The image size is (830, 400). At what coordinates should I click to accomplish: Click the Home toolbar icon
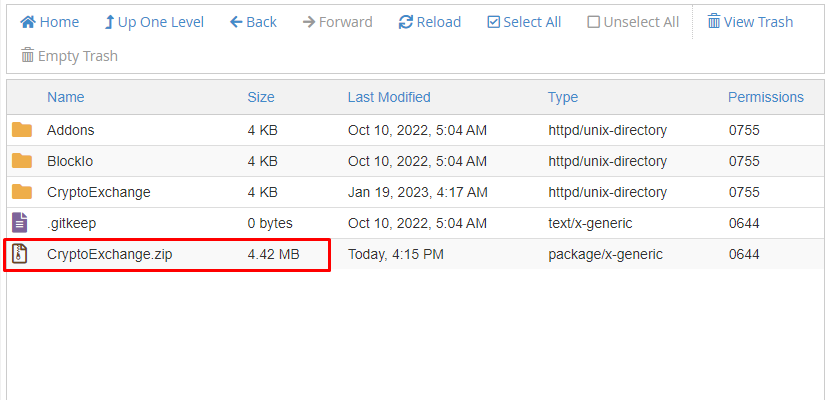tap(28, 22)
